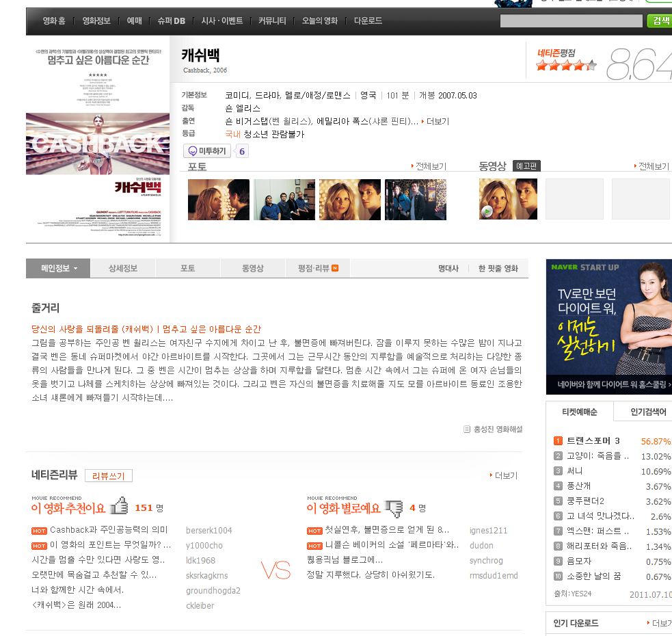The height and width of the screenshot is (636, 672).
Task: Click the document icon beside 홍성진 영화해설
Action: point(467,429)
